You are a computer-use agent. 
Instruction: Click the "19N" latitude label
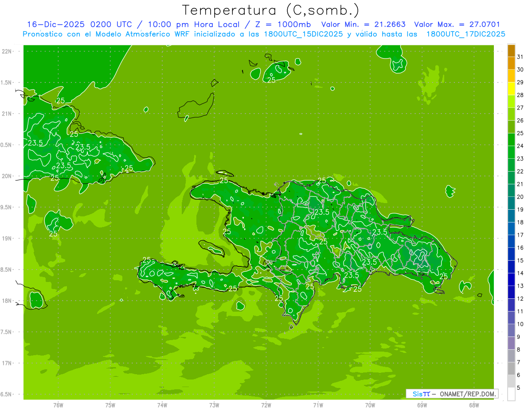click(8, 239)
